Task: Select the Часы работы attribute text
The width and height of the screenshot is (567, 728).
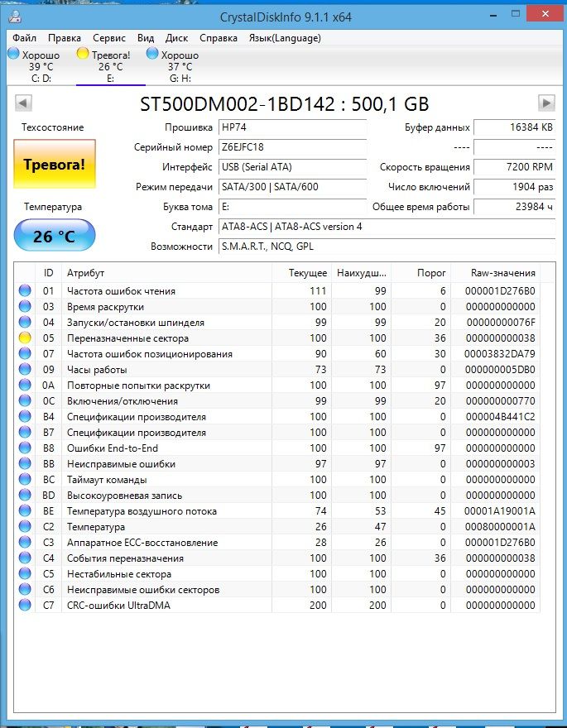Action: [97, 370]
